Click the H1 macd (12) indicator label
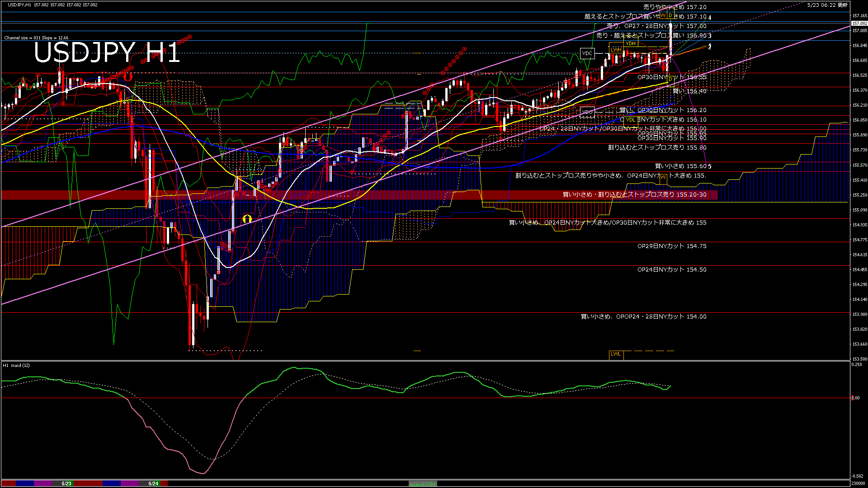This screenshot has width=868, height=488. coord(16,365)
